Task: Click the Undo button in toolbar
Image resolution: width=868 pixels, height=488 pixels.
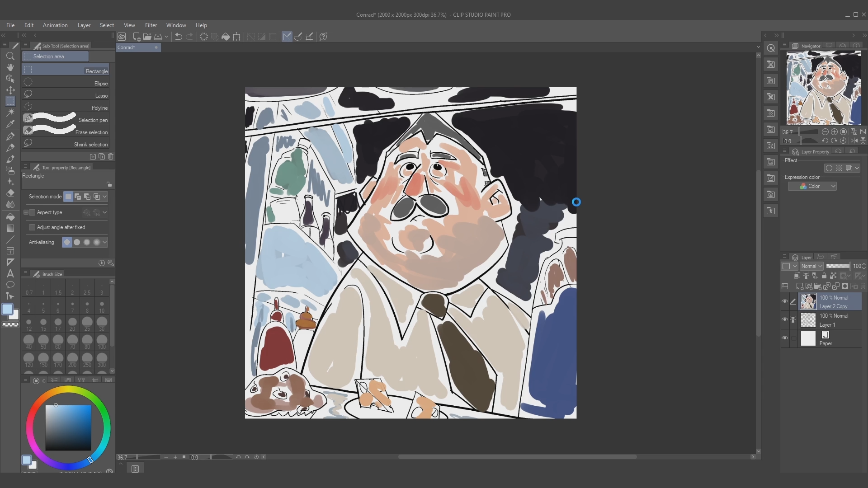Action: point(178,37)
